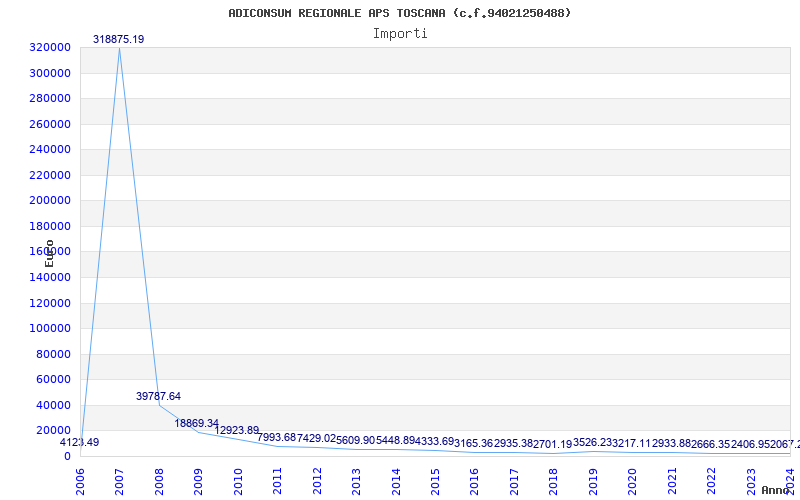Click the data label 4123.49 for 2006
800x500 pixels.
[x=80, y=443]
